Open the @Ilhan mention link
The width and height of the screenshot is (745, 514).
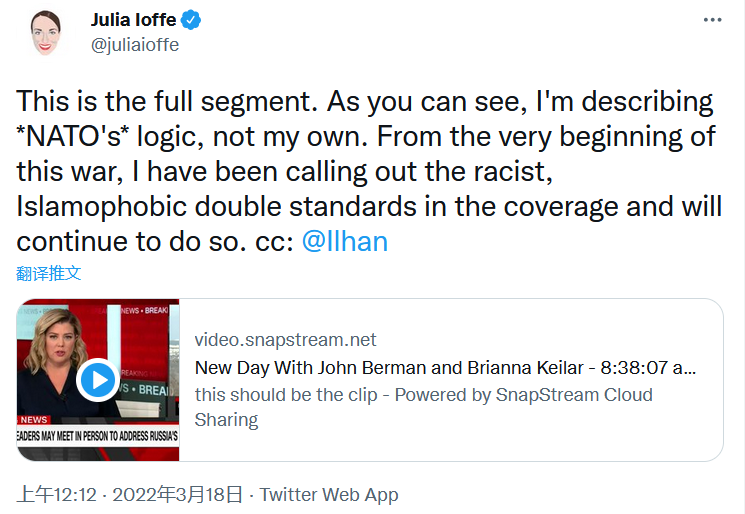(344, 242)
